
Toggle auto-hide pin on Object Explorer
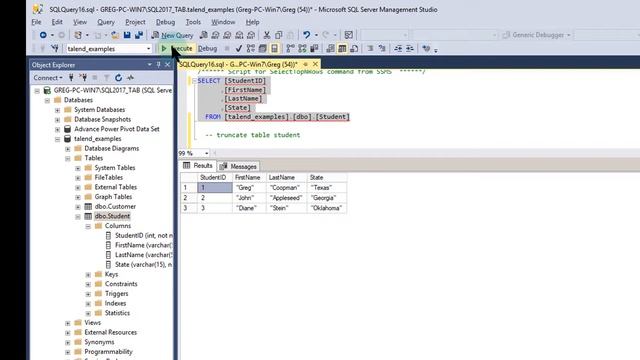click(159, 64)
